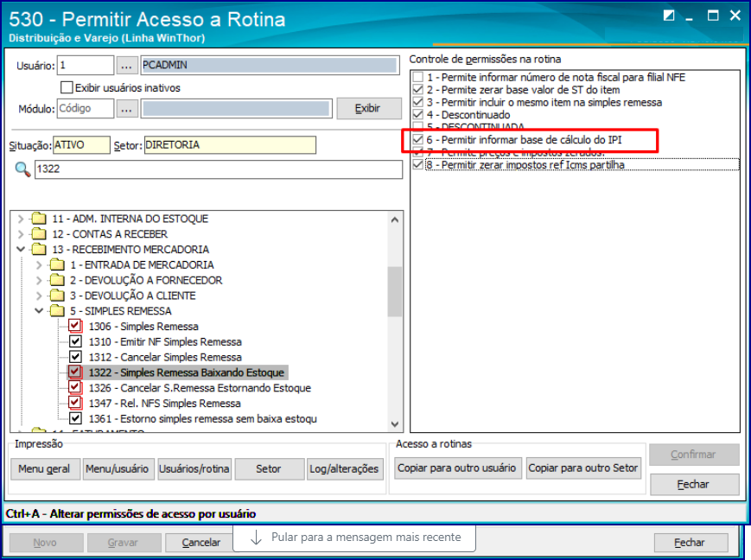This screenshot has width=751, height=560.
Task: Select 1306 - Simples Remessa row label
Action: click(x=143, y=327)
